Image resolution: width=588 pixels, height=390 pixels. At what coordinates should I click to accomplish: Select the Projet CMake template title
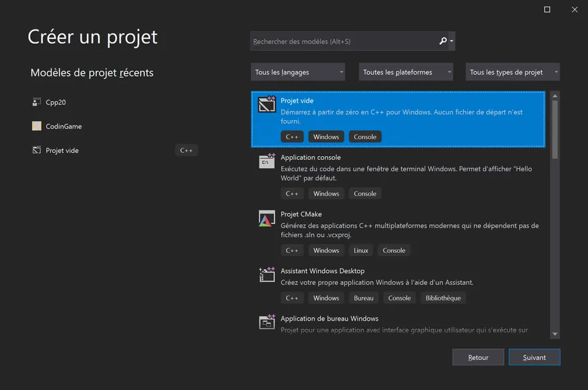[301, 214]
